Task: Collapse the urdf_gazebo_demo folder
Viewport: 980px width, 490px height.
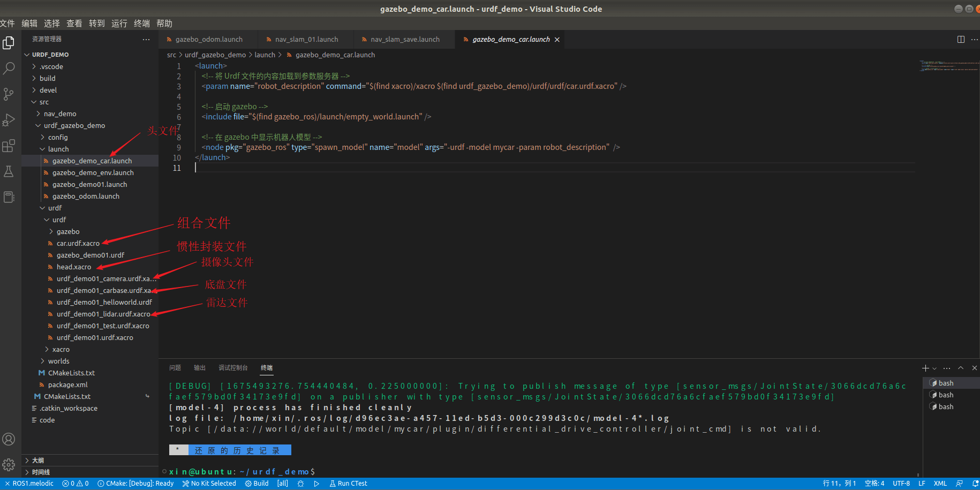Action: tap(90, 125)
